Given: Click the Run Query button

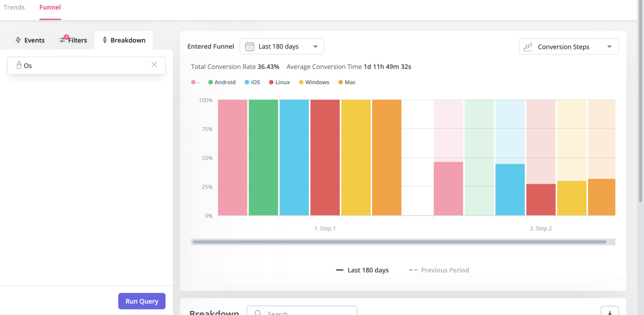Looking at the screenshot, I should pos(142,301).
